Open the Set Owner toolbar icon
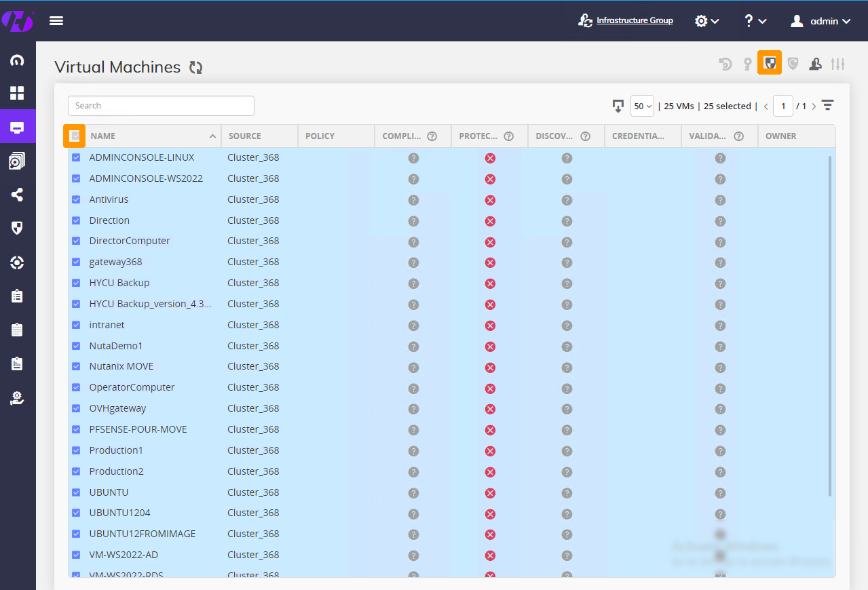The height and width of the screenshot is (590, 868). (815, 62)
